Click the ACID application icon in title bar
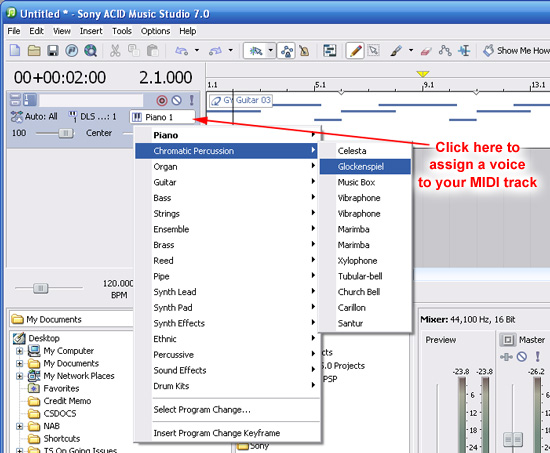This screenshot has width=550, height=453. coord(12,13)
